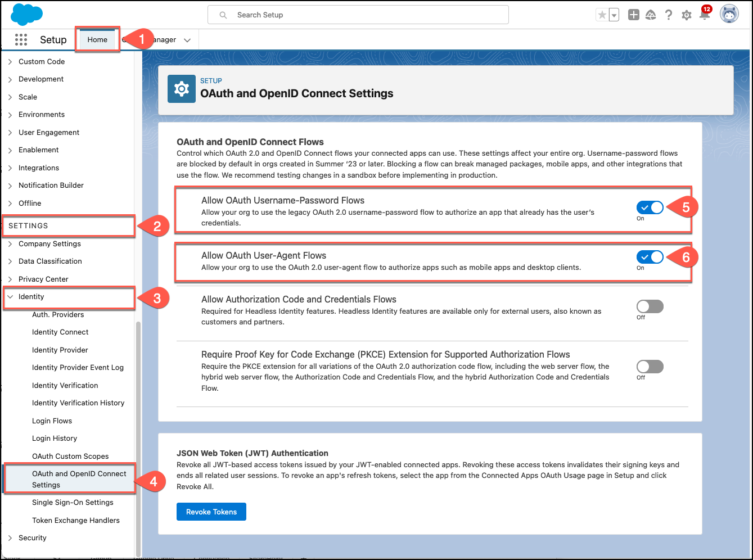Switch to the Home tab
The width and height of the screenshot is (753, 560).
point(97,39)
